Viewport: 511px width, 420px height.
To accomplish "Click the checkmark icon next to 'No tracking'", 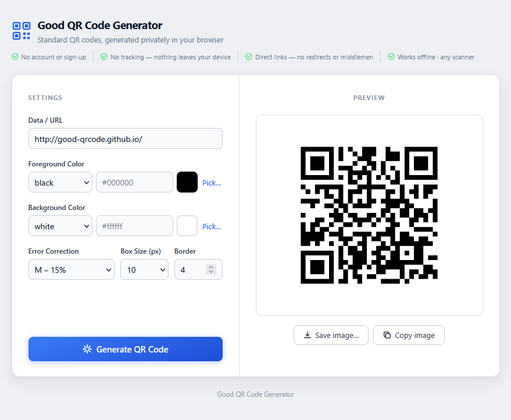I will tap(105, 57).
